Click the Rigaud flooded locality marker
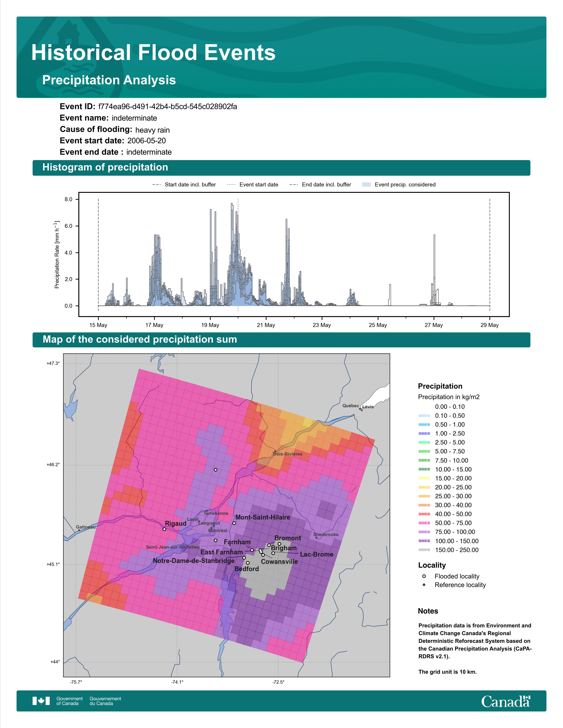The height and width of the screenshot is (728, 563). pyautogui.click(x=164, y=529)
